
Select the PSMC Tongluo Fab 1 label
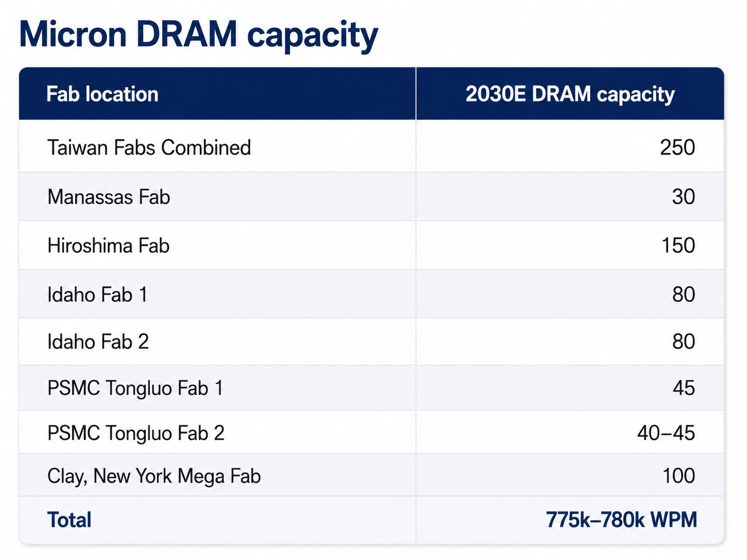135,388
